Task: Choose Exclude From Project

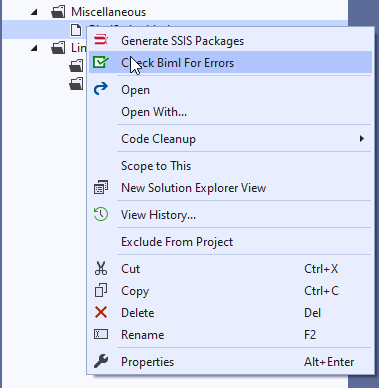Action: (230, 242)
